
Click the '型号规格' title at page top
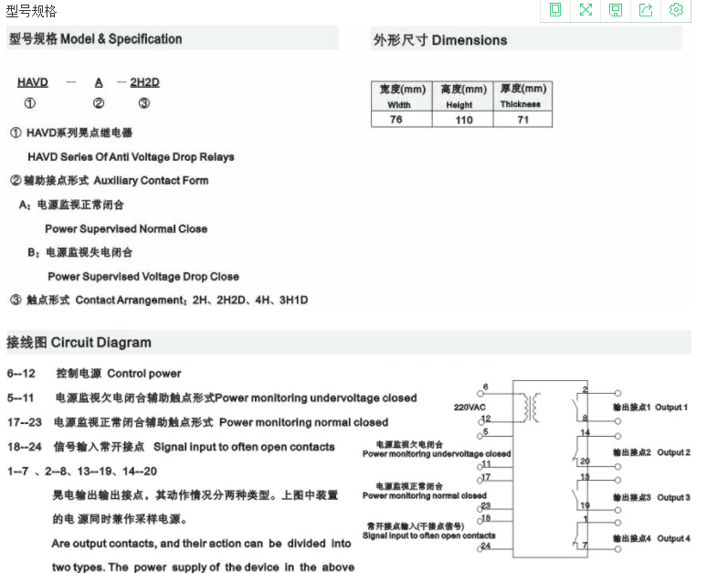click(x=31, y=11)
